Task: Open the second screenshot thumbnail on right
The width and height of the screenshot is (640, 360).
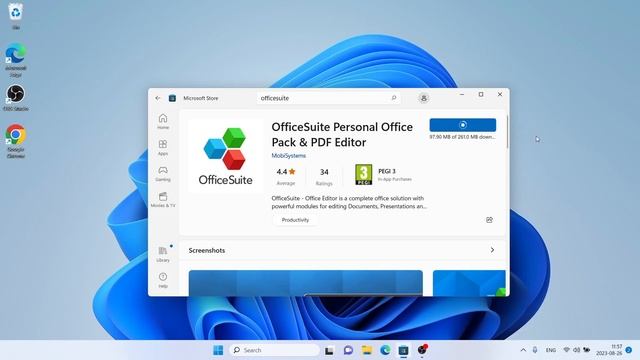Action: pyautogui.click(x=469, y=283)
